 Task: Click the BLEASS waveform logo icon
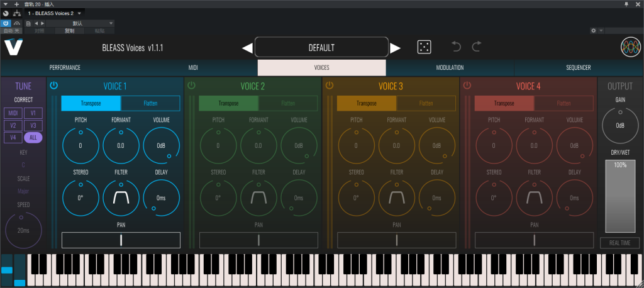pos(630,47)
